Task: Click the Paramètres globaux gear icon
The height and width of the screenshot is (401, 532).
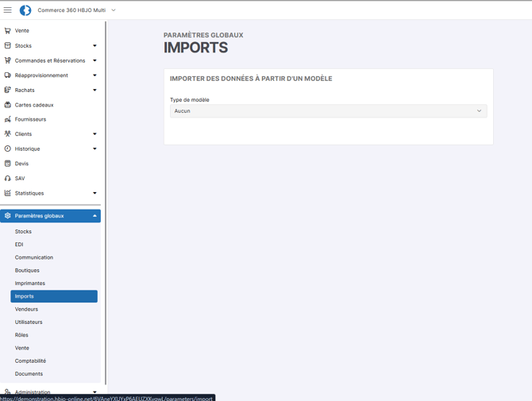Action: coord(8,216)
